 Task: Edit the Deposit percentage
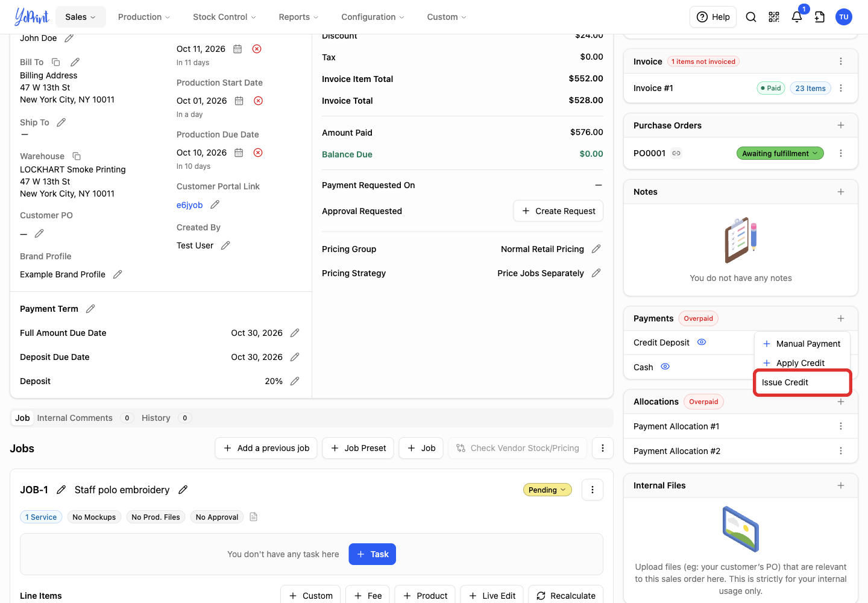pyautogui.click(x=295, y=381)
